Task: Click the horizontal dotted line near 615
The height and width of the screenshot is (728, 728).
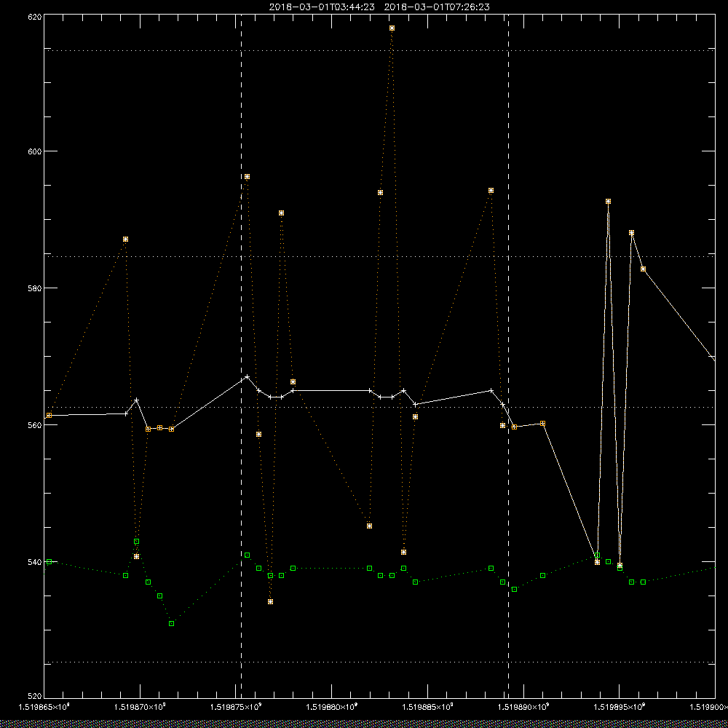Action: click(379, 50)
